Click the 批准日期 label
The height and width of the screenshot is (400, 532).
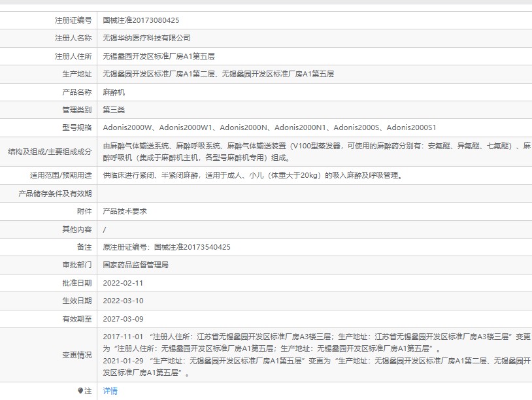tap(77, 283)
